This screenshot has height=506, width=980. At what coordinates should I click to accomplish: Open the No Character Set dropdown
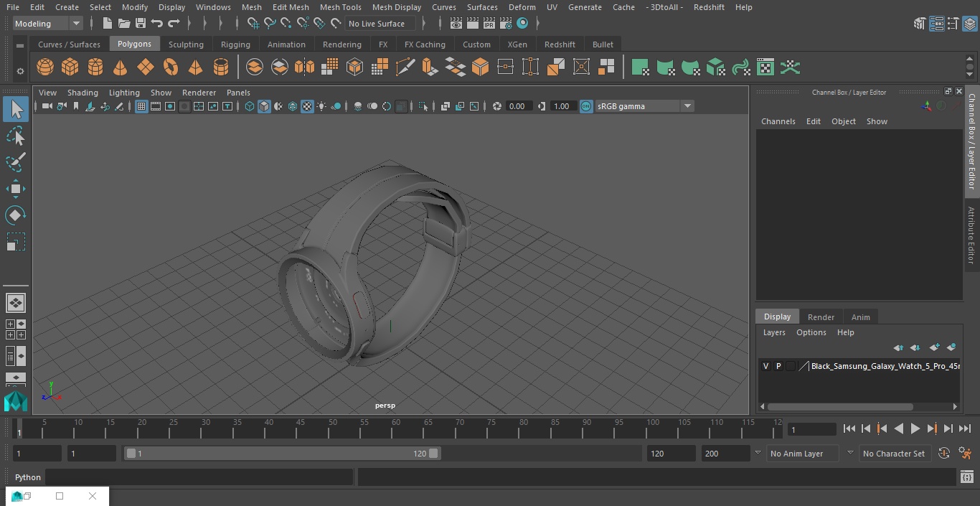tap(897, 454)
